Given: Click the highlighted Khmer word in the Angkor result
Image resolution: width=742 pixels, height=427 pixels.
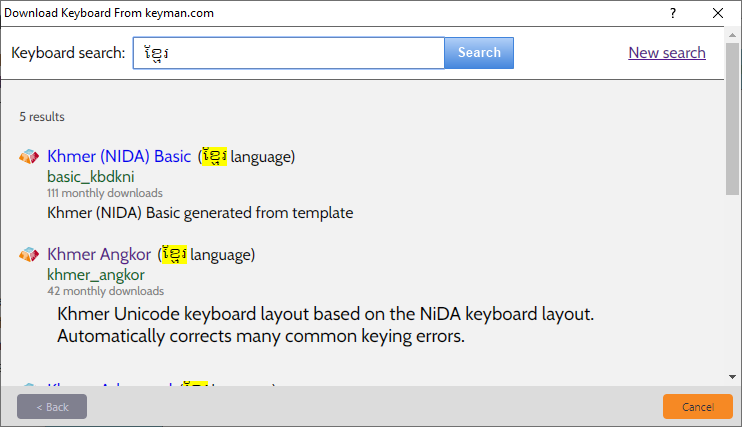Looking at the screenshot, I should (175, 254).
